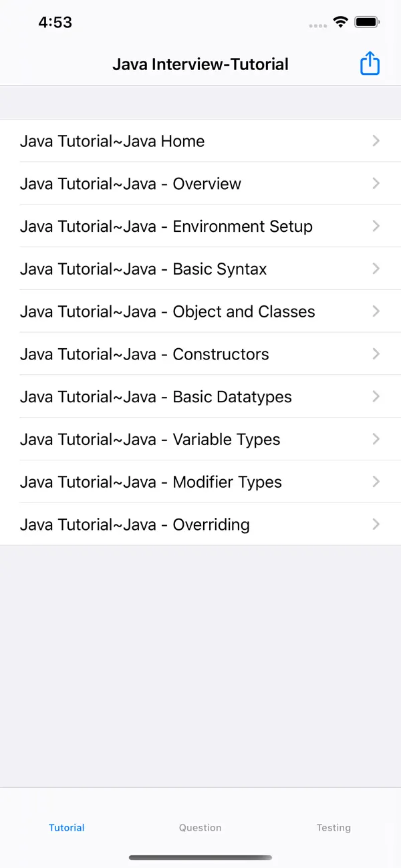Select the Tutorial tab
This screenshot has height=868, width=401.
coord(66,827)
